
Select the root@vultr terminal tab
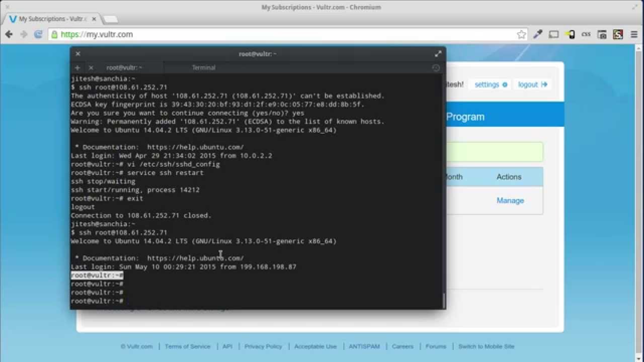[124, 67]
